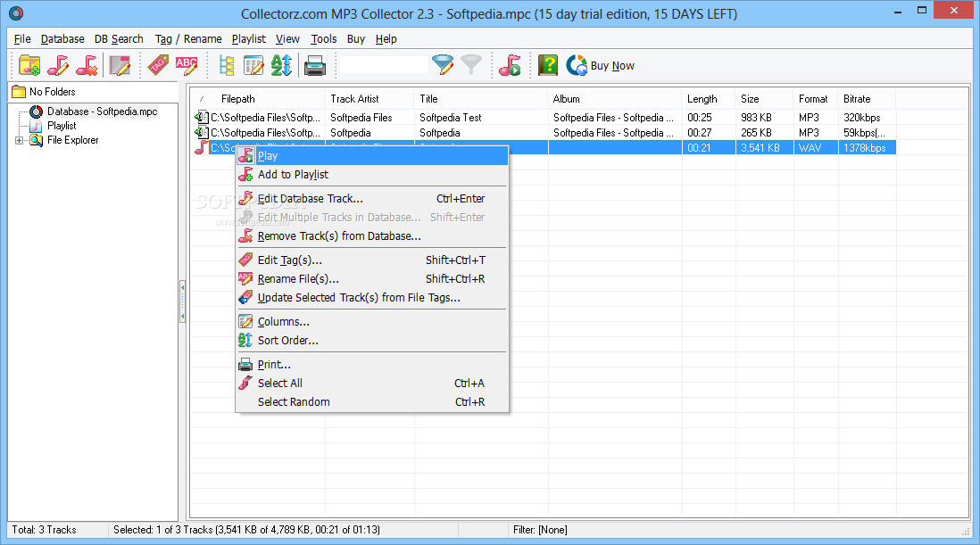Click the Play icon in context menu
This screenshot has width=980, height=545.
[245, 156]
